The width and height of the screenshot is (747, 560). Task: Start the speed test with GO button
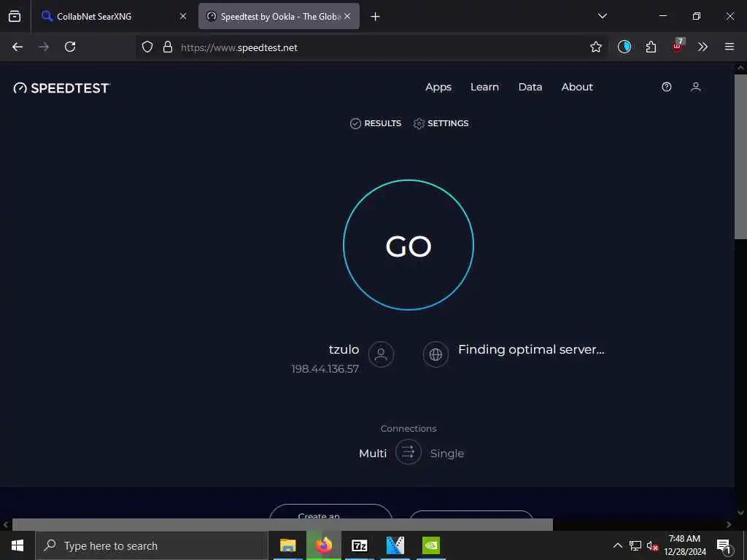(x=409, y=245)
